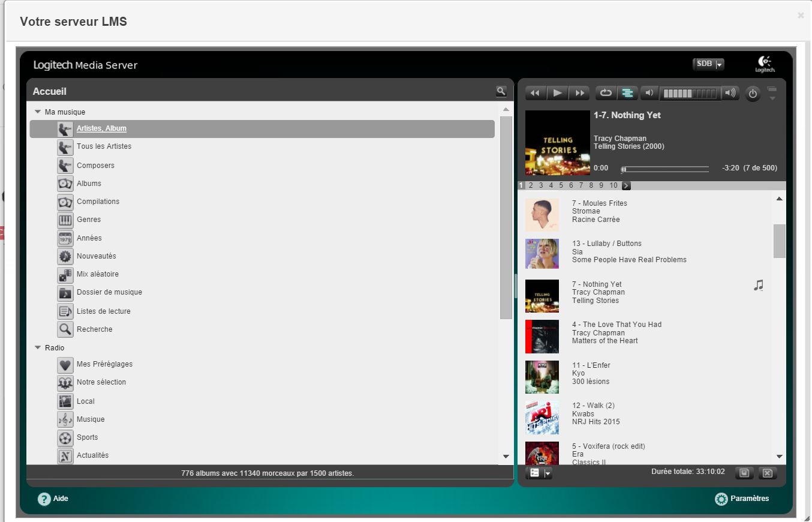Clear the playlist with the X icon
This screenshot has width=812, height=522.
[x=768, y=473]
